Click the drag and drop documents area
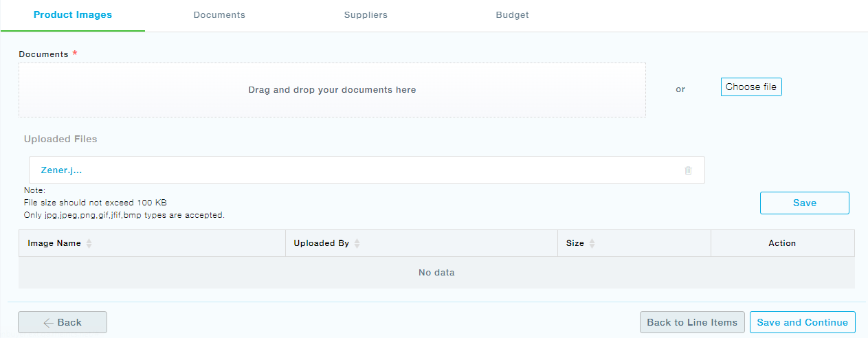The image size is (868, 338). click(332, 90)
